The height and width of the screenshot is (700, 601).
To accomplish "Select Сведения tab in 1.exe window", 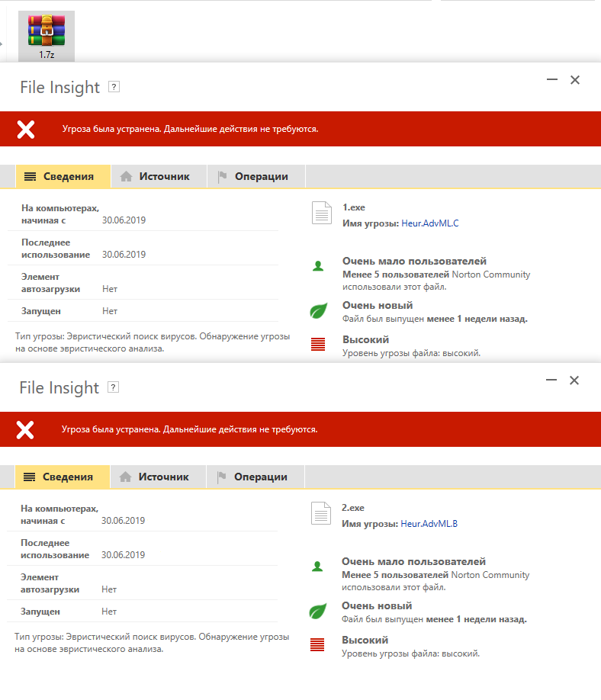I will coord(63,176).
